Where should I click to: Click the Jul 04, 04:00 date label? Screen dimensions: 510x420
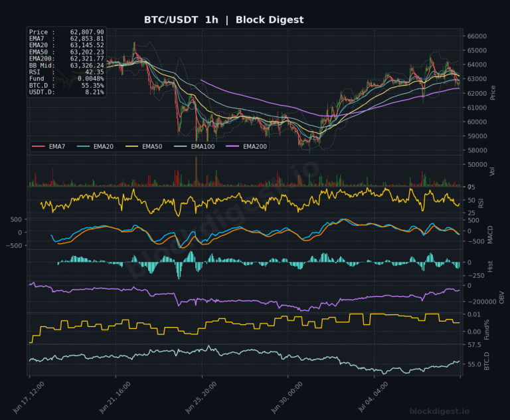[373, 397]
